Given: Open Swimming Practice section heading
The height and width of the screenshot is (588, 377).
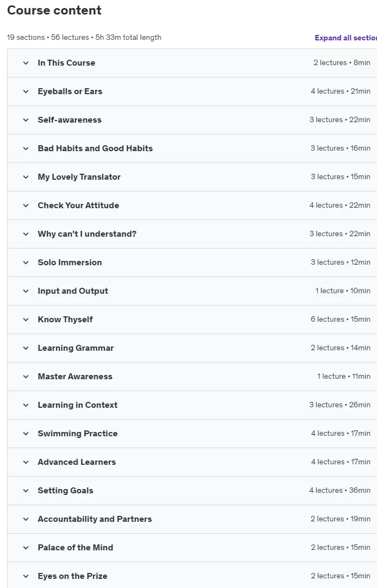Looking at the screenshot, I should 78,434.
